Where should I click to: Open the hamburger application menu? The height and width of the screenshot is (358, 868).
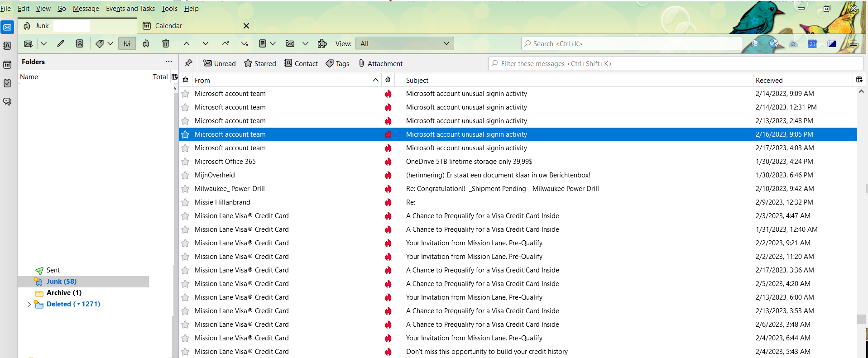[x=854, y=43]
